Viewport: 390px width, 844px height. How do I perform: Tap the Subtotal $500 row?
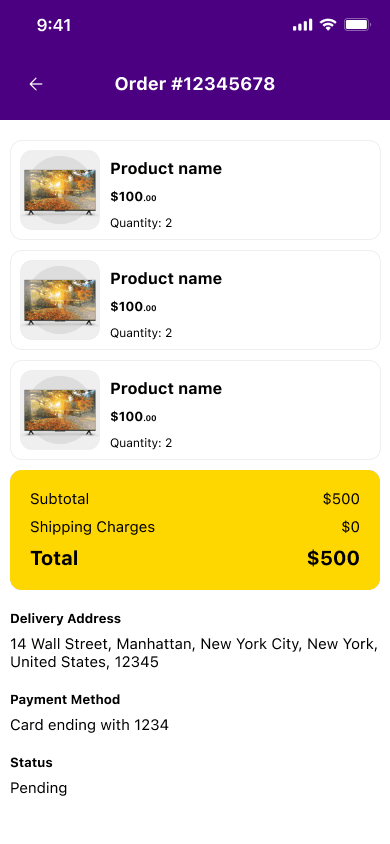click(195, 499)
